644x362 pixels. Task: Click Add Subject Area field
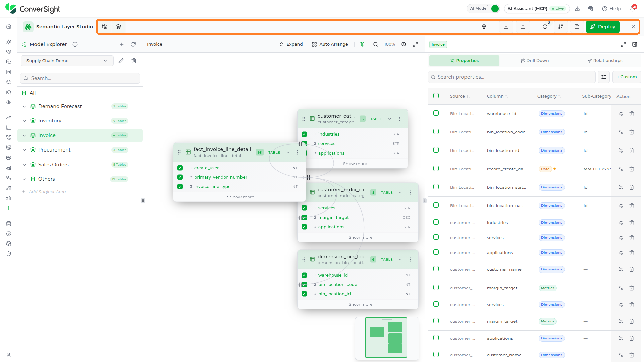pyautogui.click(x=49, y=192)
